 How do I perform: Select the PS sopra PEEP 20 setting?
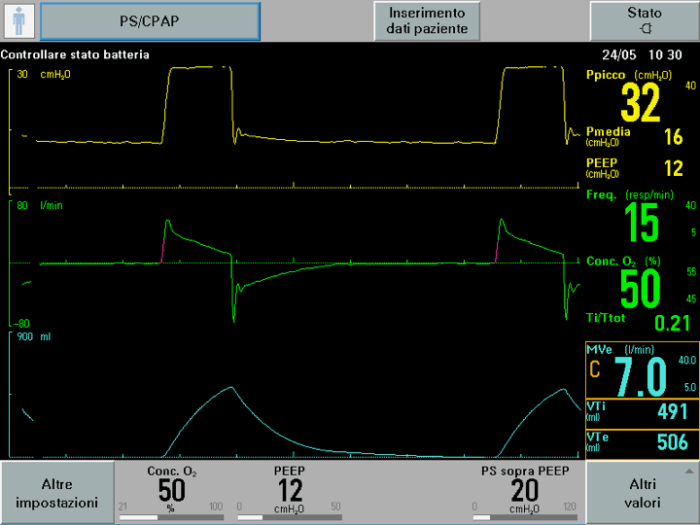click(x=524, y=489)
